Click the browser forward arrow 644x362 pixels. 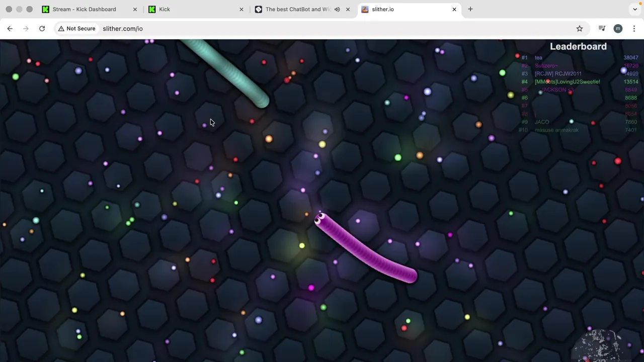pyautogui.click(x=26, y=29)
